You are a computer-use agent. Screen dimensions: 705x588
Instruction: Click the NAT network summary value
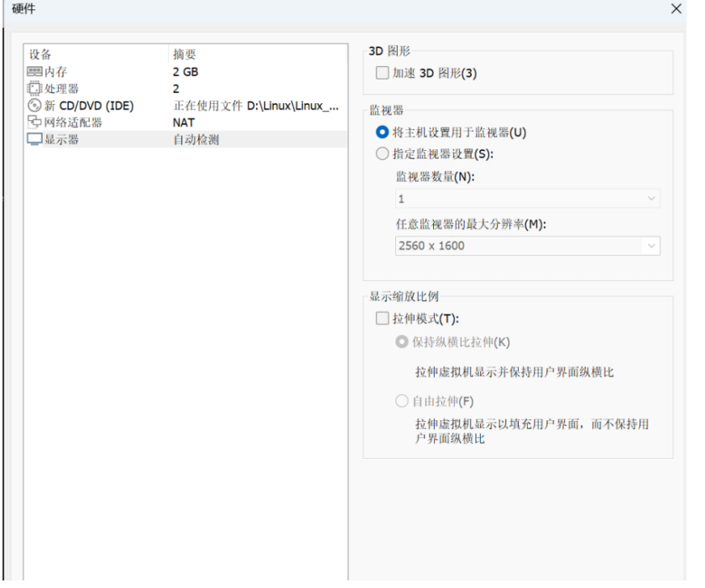(x=184, y=122)
